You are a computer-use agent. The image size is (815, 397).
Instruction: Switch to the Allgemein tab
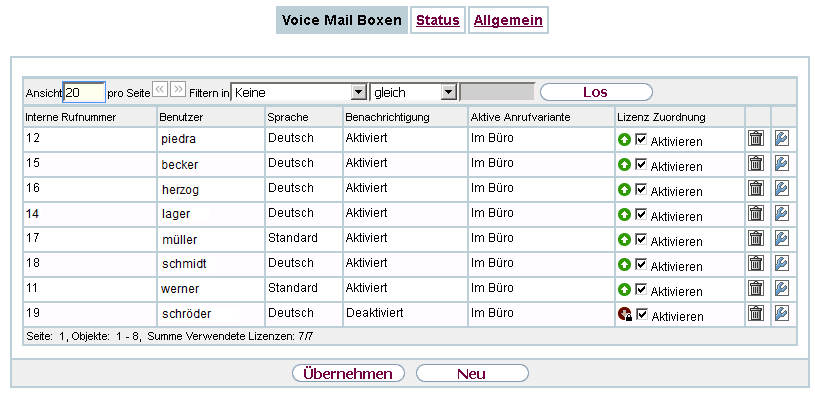point(508,20)
